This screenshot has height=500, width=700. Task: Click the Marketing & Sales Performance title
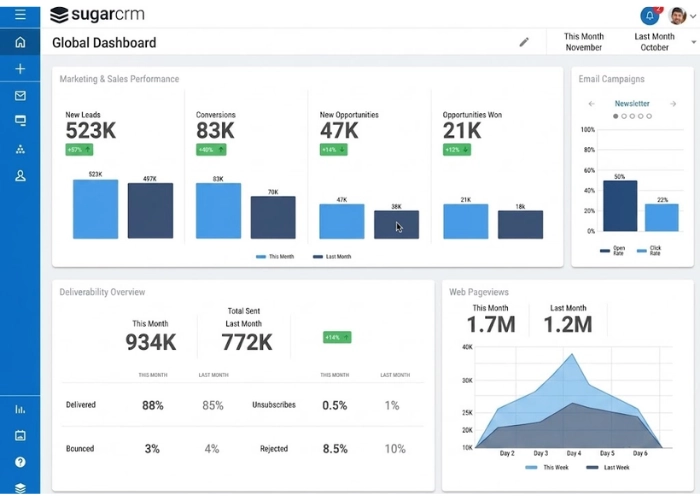coord(119,79)
